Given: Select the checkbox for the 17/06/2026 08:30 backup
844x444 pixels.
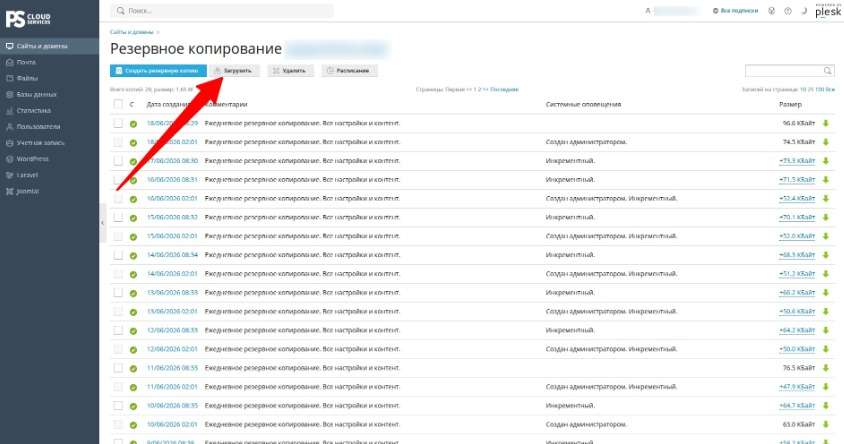Looking at the screenshot, I should [x=118, y=161].
